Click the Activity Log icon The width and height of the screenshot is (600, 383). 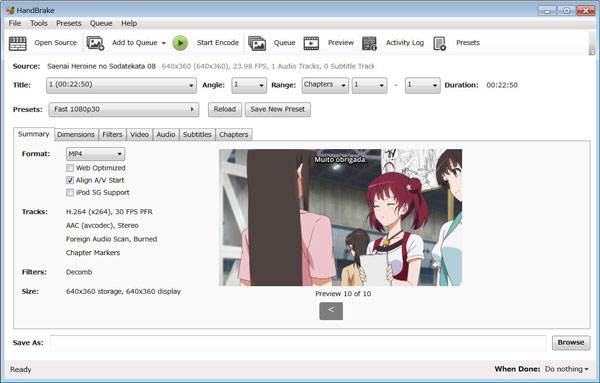click(369, 43)
